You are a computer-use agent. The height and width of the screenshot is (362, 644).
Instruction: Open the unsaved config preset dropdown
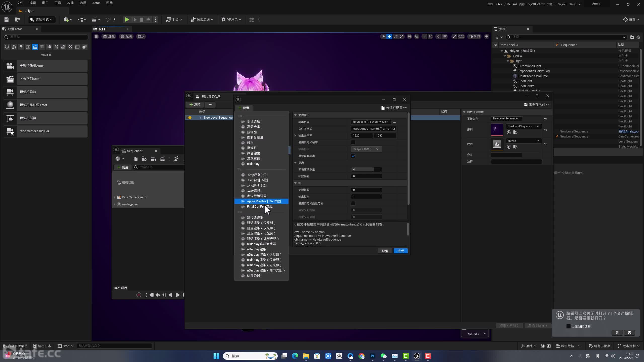(394, 108)
